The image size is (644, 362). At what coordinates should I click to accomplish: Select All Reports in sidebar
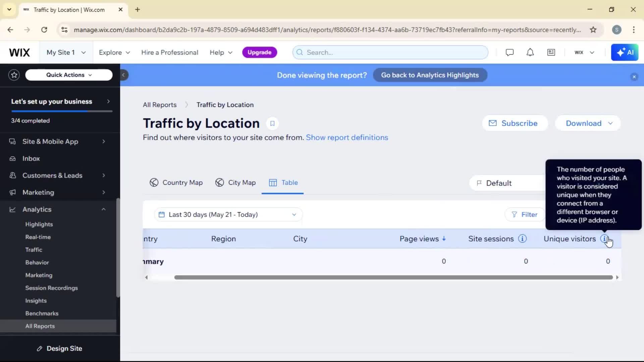58,326
